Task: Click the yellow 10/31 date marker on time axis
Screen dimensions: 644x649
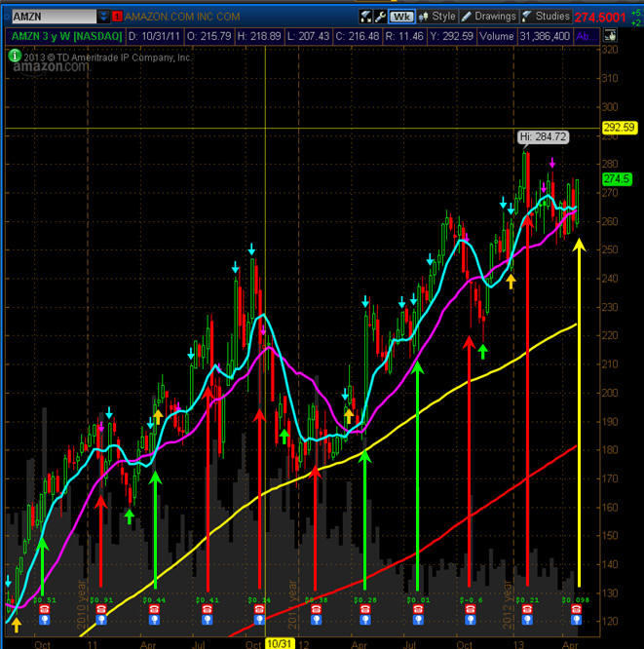Action: pos(280,643)
